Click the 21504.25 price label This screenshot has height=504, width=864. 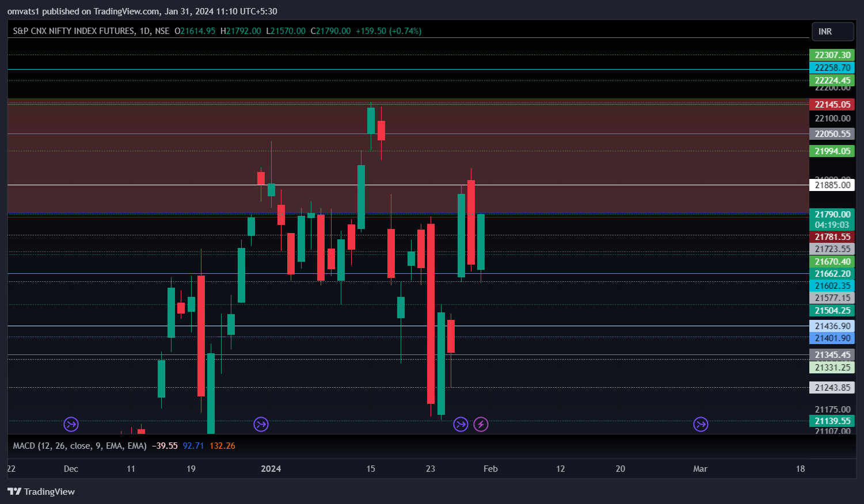pyautogui.click(x=832, y=311)
